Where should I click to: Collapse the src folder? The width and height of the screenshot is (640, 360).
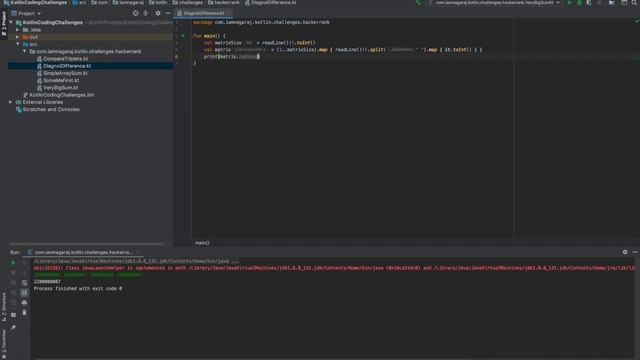click(18, 44)
